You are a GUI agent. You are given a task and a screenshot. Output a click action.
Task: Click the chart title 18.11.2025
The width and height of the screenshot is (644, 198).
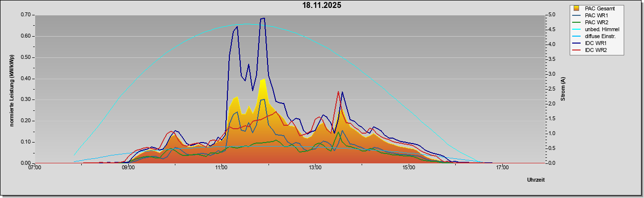click(322, 5)
